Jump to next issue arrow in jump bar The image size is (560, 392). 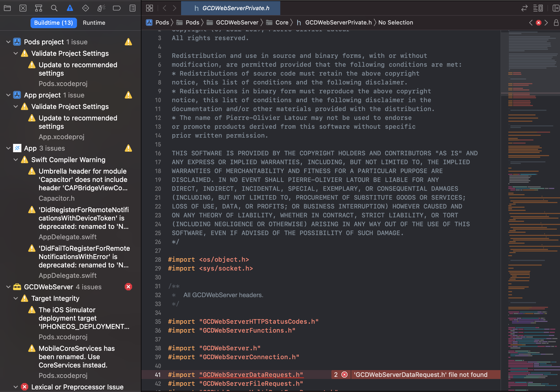coord(546,23)
